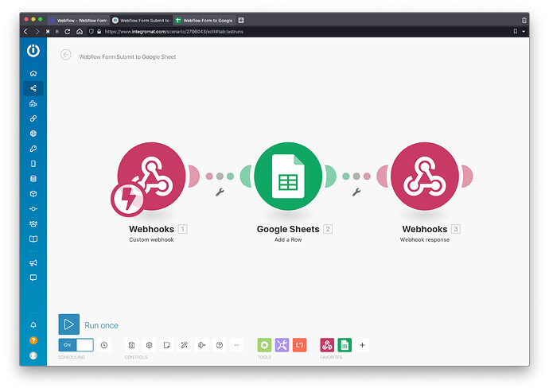Click the integromat.com URL address field

[x=174, y=32]
